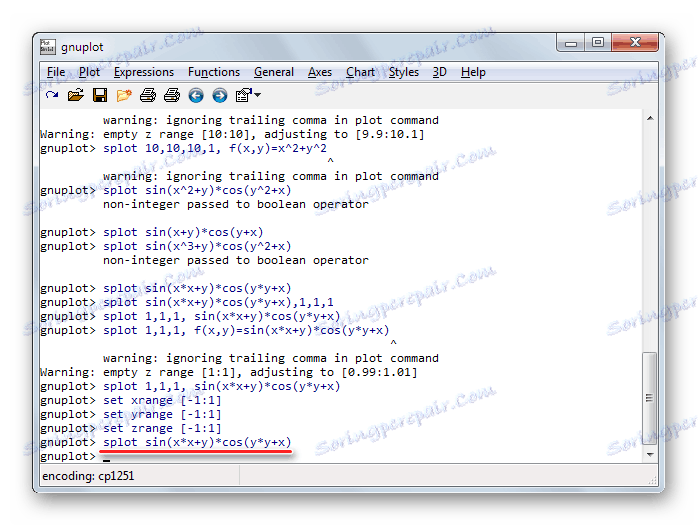
Task: Open the Help menu
Action: click(x=473, y=72)
